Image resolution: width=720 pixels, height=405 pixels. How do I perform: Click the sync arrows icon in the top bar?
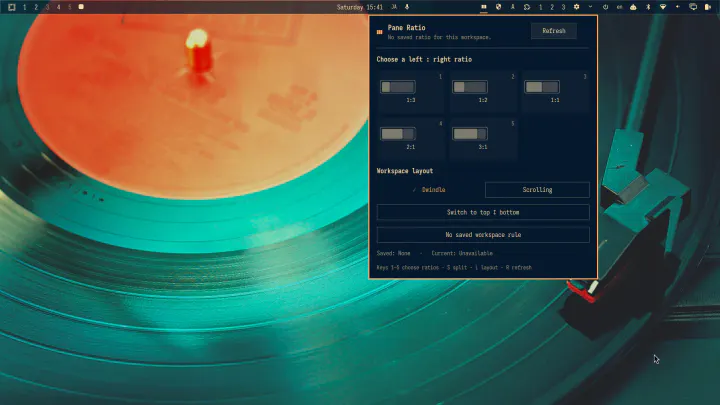pyautogui.click(x=527, y=7)
